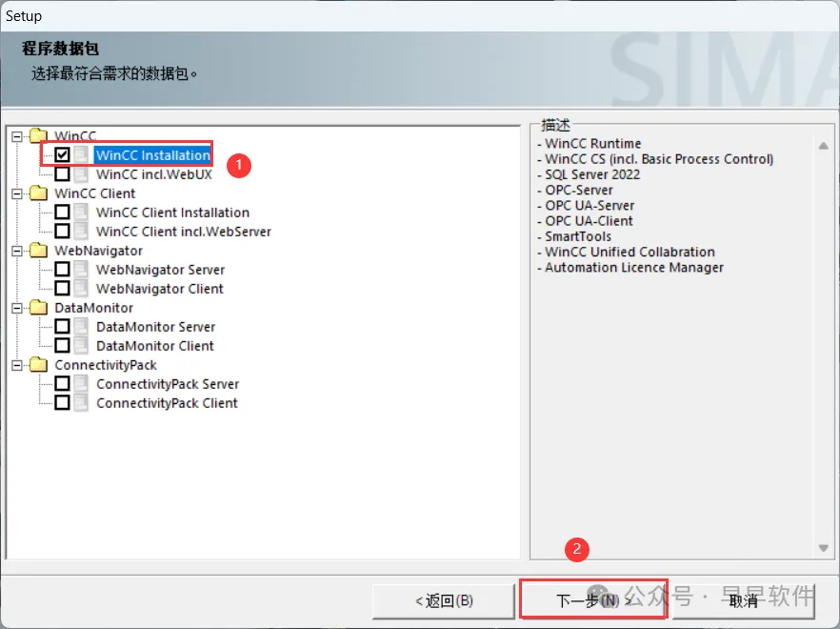Click the ConnectivityPack folder icon
This screenshot has width=840, height=629.
[38, 365]
